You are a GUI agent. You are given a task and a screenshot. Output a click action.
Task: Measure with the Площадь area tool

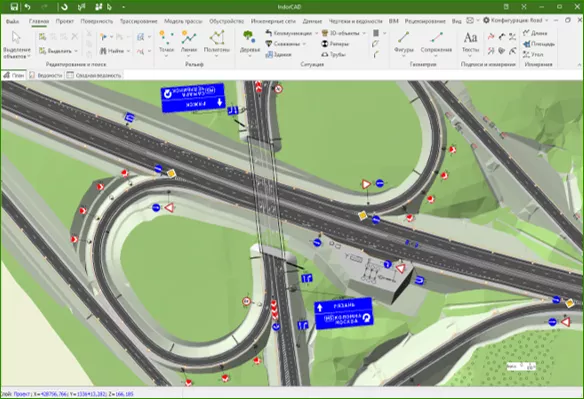[x=539, y=44]
